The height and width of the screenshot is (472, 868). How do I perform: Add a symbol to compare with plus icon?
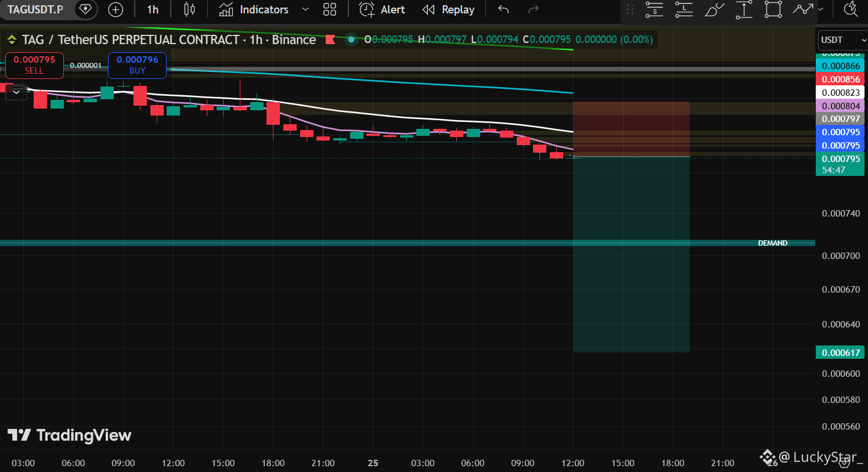pos(116,9)
